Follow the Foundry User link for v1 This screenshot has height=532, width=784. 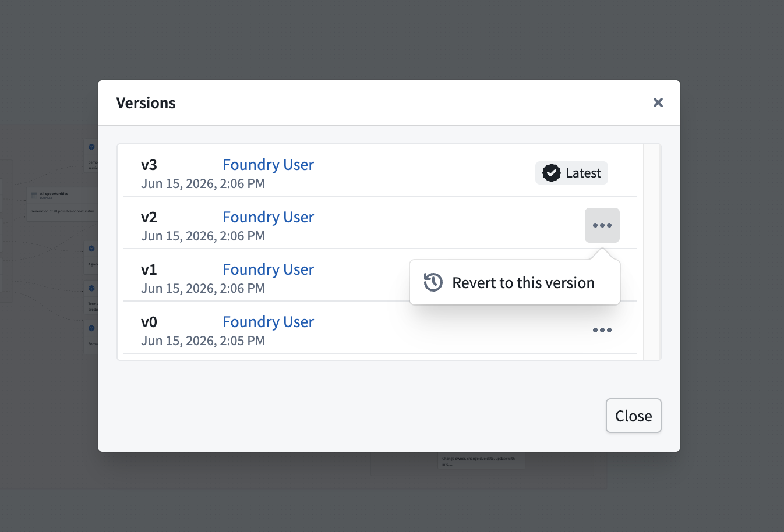(268, 269)
